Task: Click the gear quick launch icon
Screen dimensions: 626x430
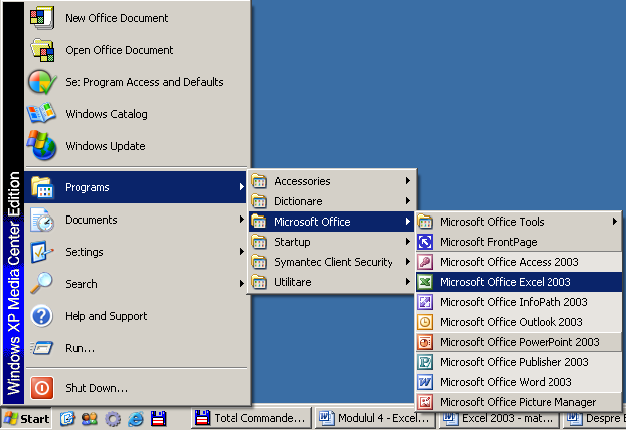Action: coord(113,419)
